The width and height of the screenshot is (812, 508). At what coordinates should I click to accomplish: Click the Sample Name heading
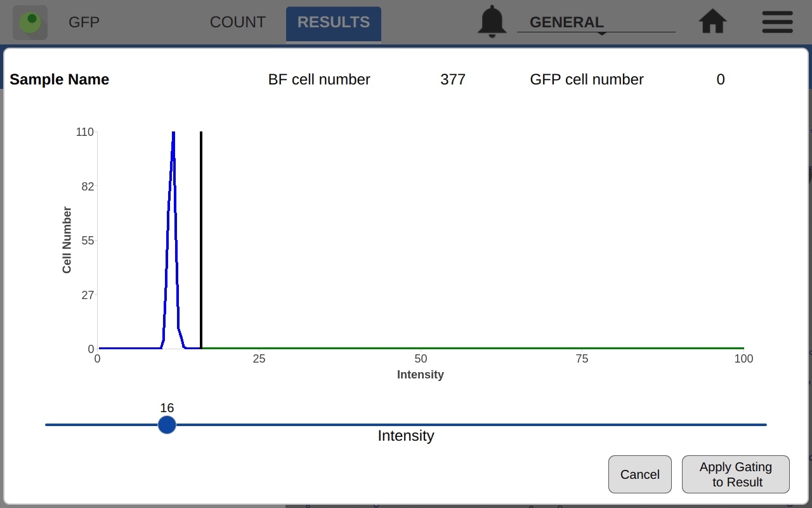(x=59, y=79)
